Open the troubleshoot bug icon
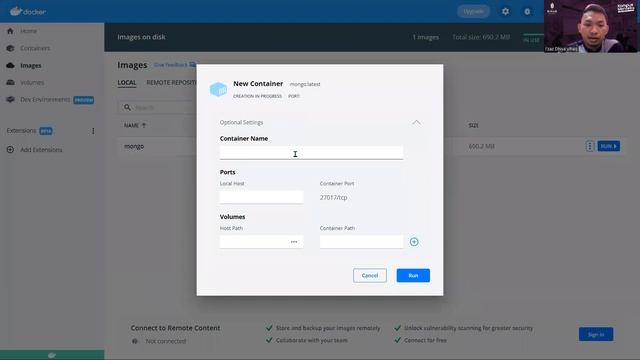This screenshot has height=360, width=640. click(527, 11)
